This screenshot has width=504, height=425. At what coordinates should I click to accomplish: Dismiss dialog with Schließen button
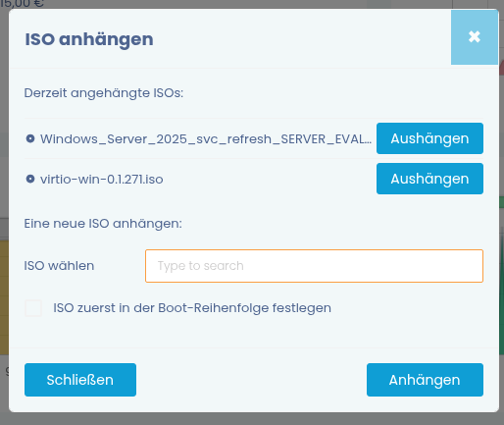click(80, 380)
